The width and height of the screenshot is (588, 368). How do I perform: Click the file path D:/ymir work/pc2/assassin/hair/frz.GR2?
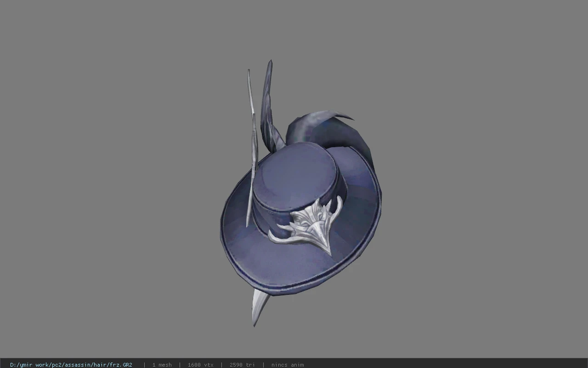tap(71, 365)
